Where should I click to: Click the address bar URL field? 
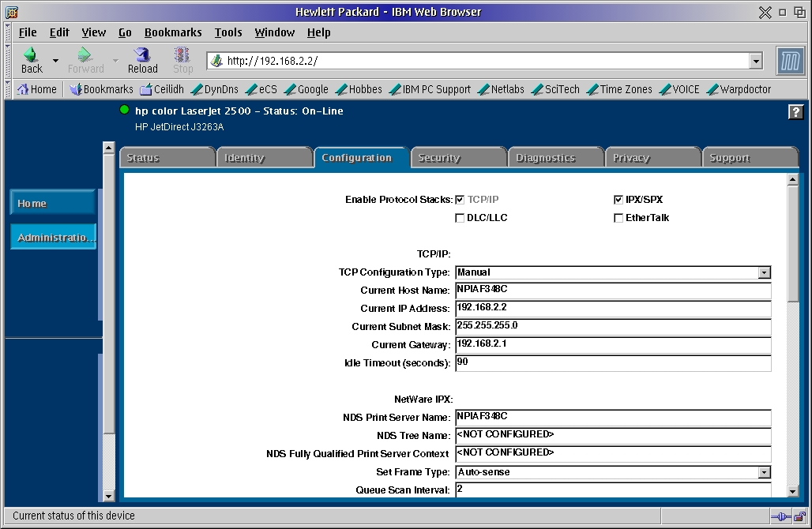(487, 61)
